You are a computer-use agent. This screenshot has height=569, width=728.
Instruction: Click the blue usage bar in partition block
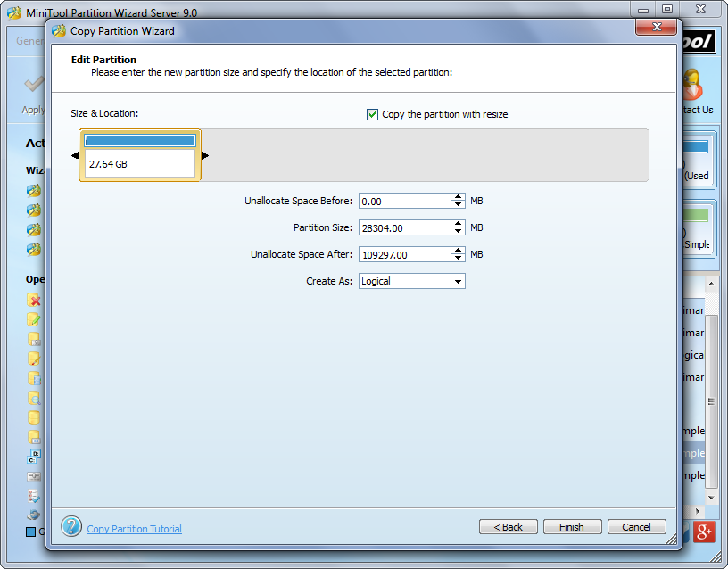click(140, 141)
